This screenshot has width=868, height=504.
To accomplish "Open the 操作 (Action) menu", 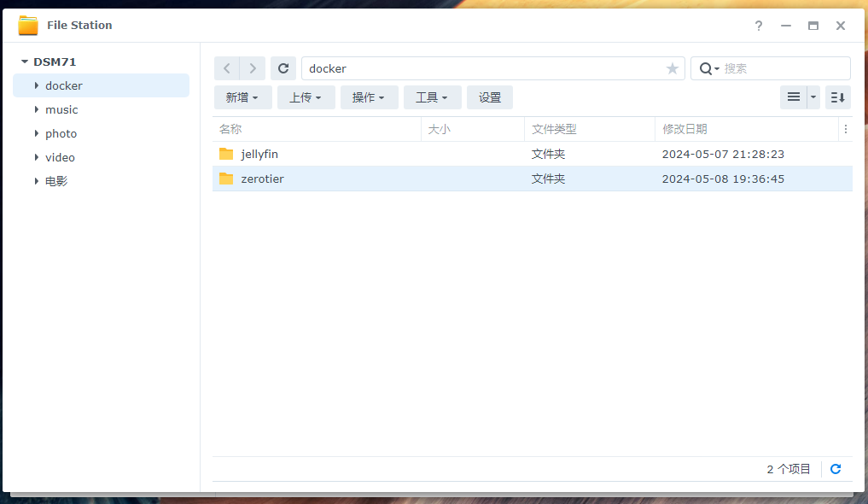I will click(369, 97).
